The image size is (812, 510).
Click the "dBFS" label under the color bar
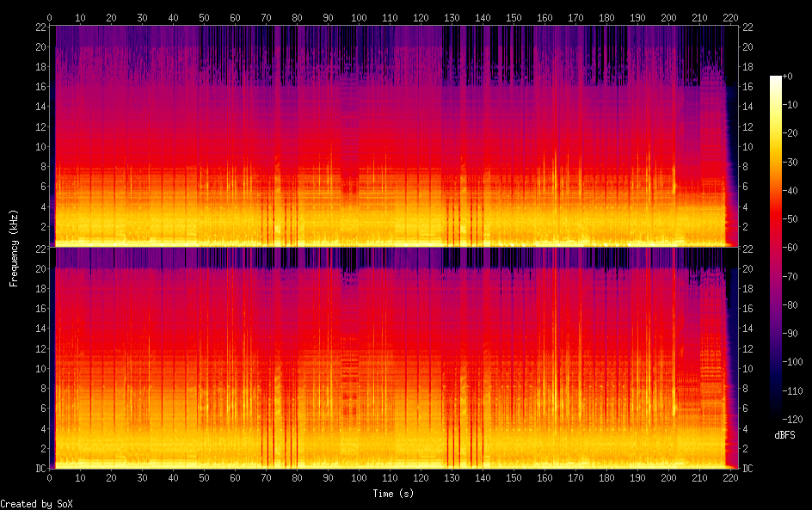784,436
